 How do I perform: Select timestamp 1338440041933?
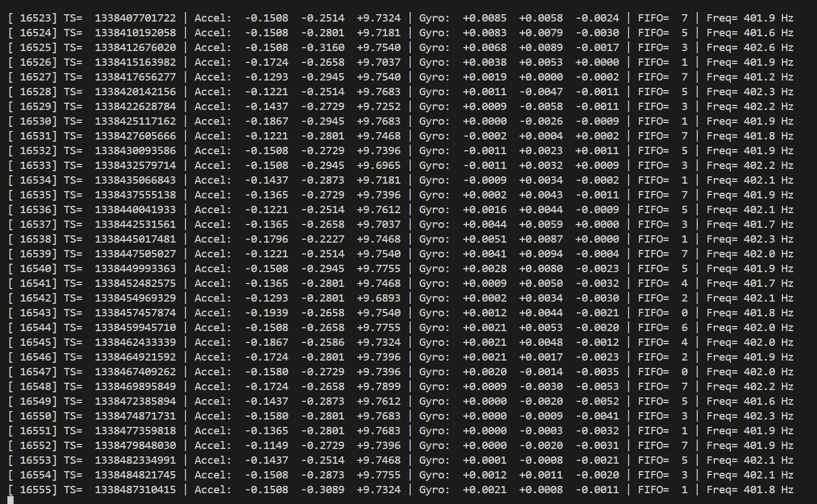pyautogui.click(x=135, y=209)
